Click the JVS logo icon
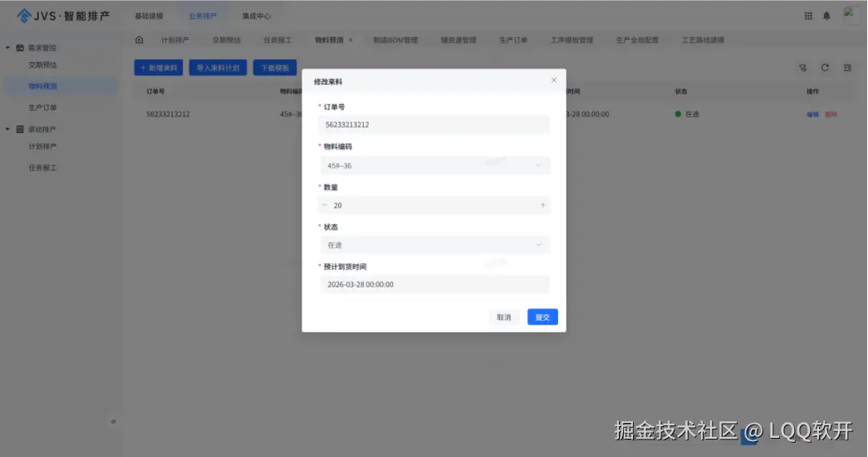The width and height of the screenshot is (868, 457). pos(24,16)
